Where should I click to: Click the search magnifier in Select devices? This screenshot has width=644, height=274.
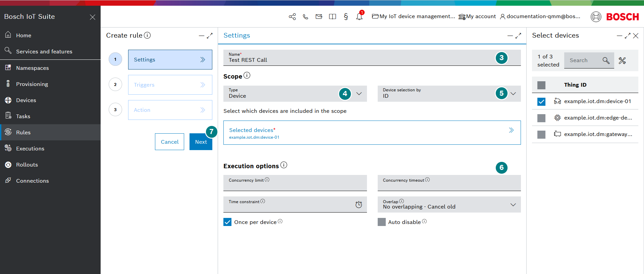click(606, 60)
